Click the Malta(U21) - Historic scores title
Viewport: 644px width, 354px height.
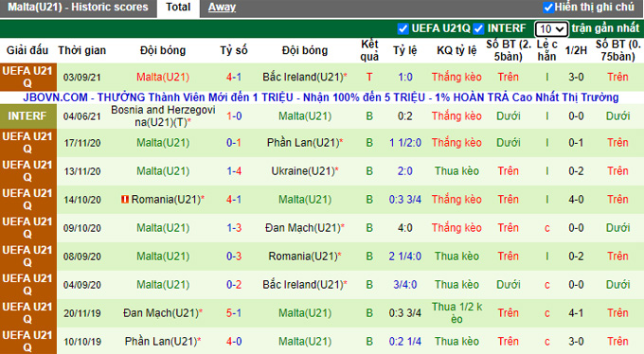click(x=78, y=7)
